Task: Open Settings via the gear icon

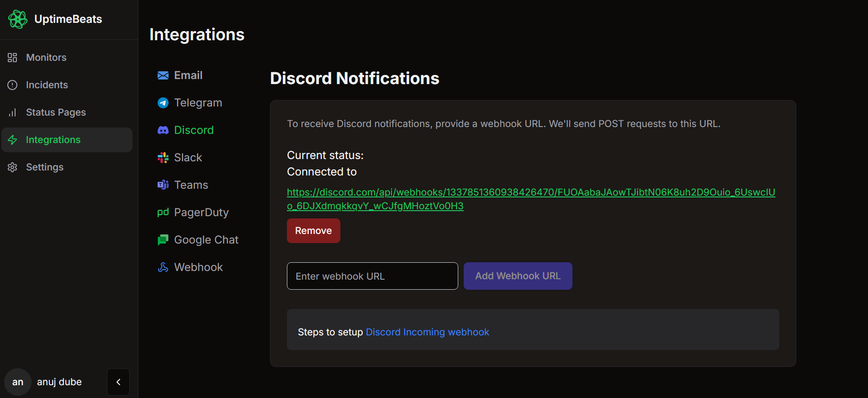Action: 12,167
